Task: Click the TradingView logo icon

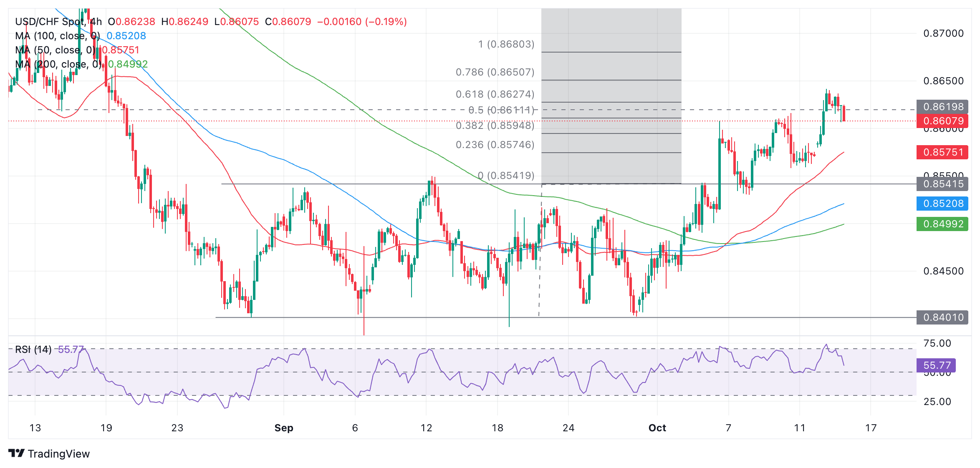Action: [x=16, y=453]
